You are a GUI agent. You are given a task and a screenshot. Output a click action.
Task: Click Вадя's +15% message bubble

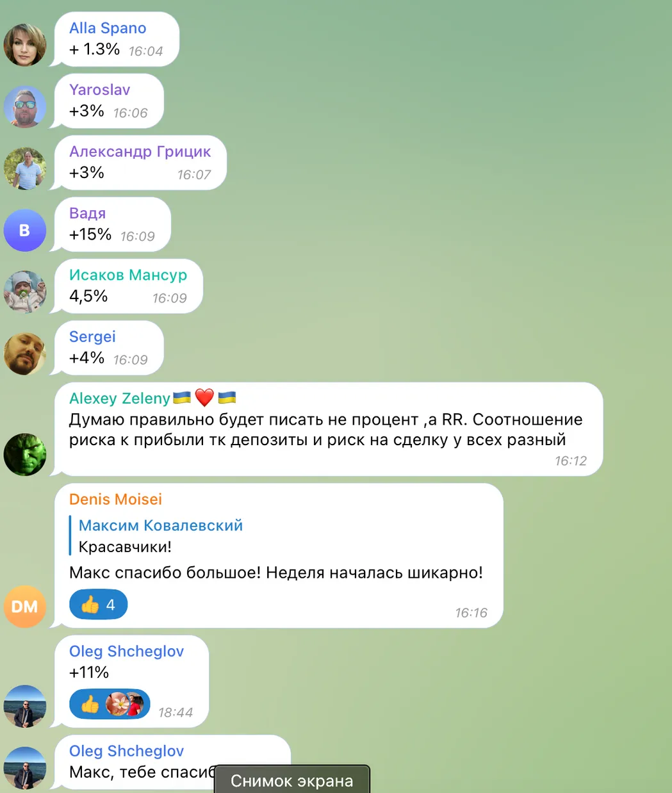pyautogui.click(x=112, y=224)
